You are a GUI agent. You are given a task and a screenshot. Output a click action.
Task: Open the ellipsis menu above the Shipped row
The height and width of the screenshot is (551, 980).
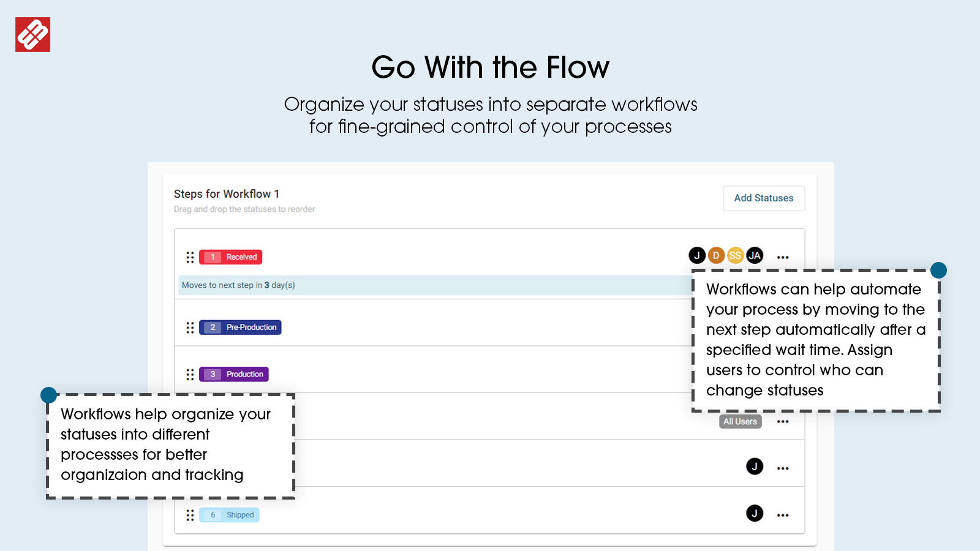click(783, 467)
